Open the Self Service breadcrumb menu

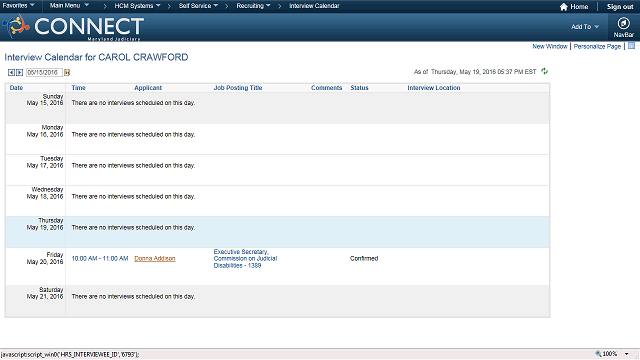click(x=198, y=6)
